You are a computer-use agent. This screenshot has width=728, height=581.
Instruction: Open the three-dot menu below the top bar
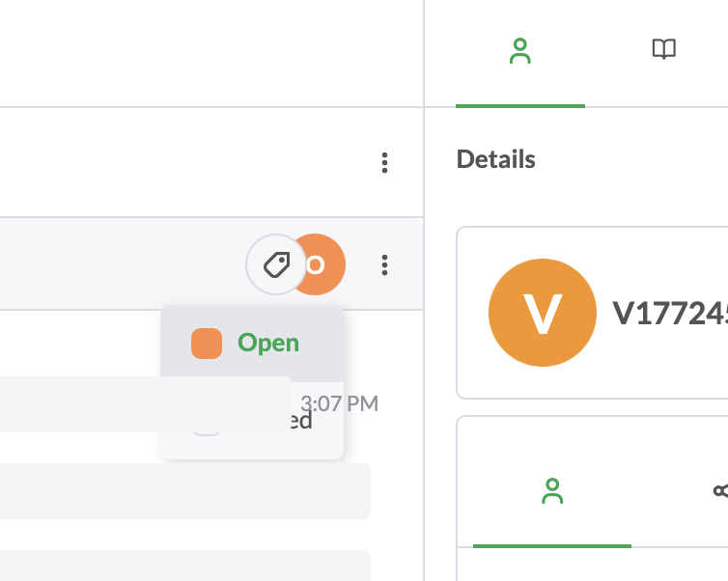[x=384, y=163]
